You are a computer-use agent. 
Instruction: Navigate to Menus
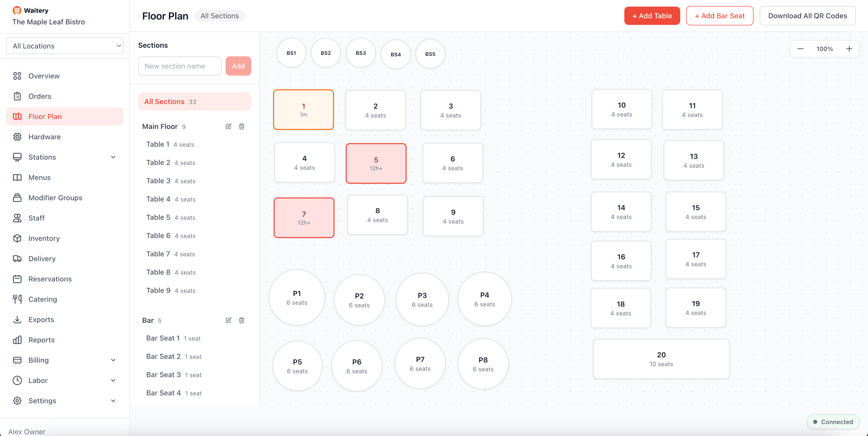point(65,178)
